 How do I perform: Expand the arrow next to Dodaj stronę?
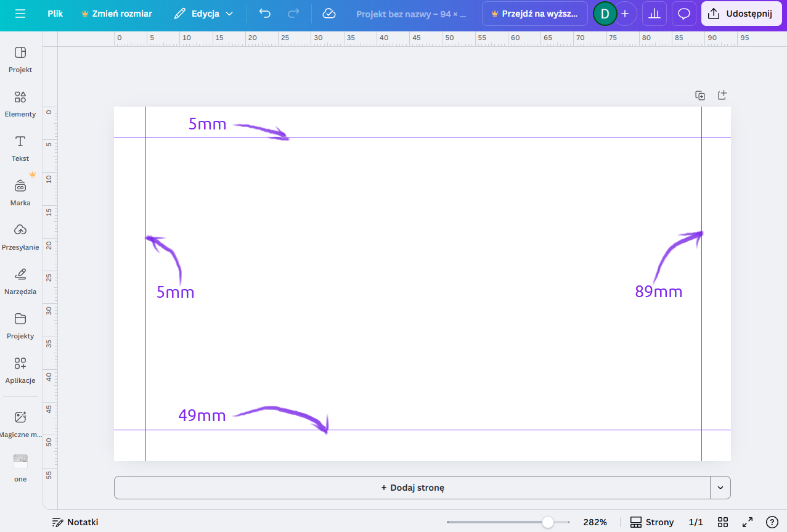720,488
